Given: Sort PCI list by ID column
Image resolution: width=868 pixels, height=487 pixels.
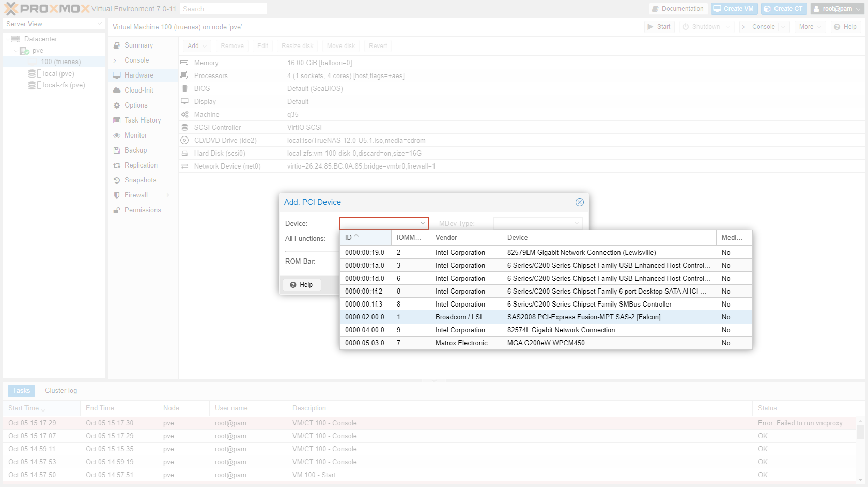Looking at the screenshot, I should point(365,238).
